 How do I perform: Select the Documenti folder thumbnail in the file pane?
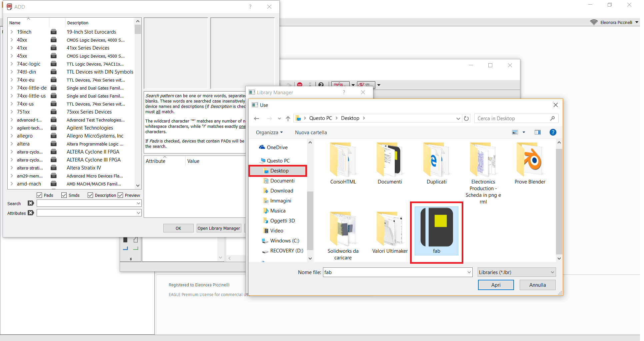390,164
